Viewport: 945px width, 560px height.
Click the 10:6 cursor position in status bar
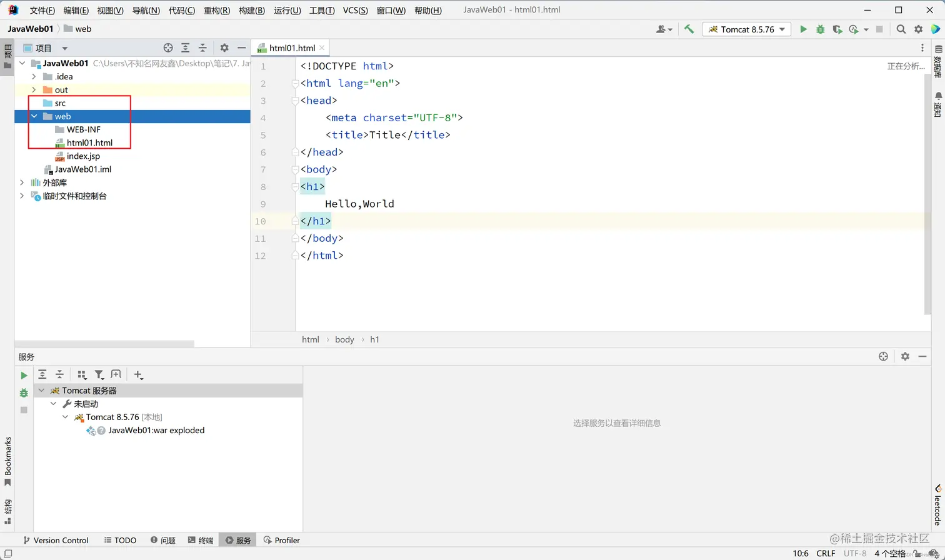tap(801, 553)
